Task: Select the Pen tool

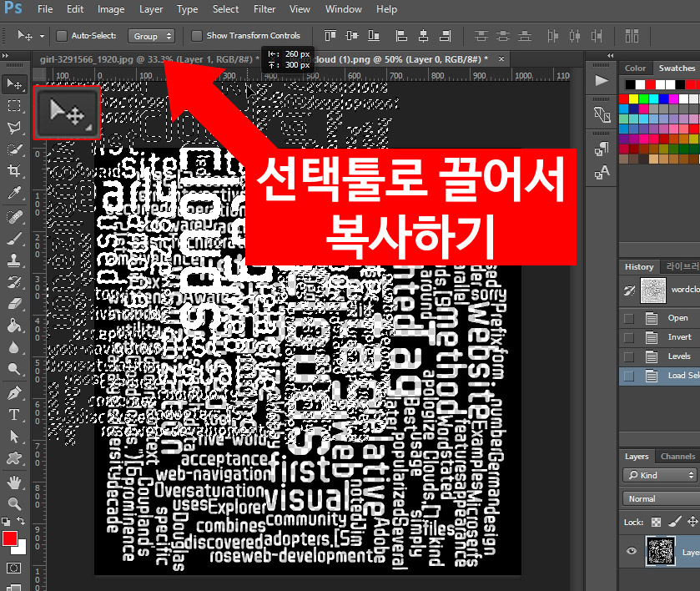Action: pos(14,391)
